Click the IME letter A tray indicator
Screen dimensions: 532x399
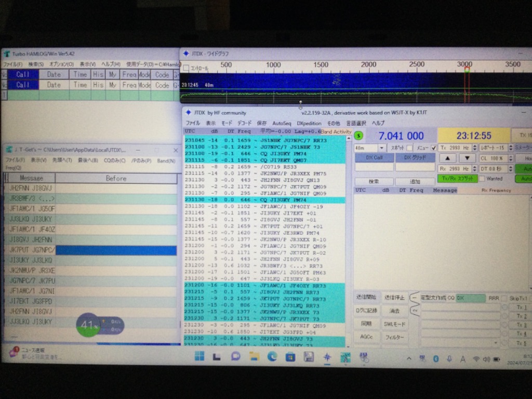[x=462, y=359]
